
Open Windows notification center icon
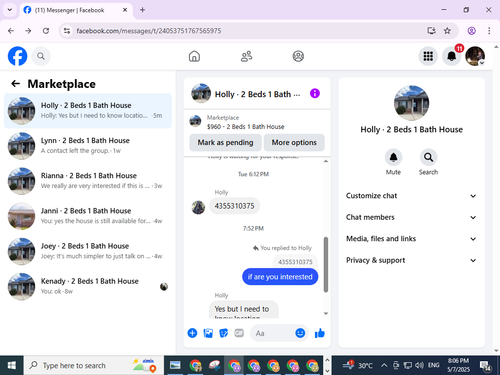485,366
